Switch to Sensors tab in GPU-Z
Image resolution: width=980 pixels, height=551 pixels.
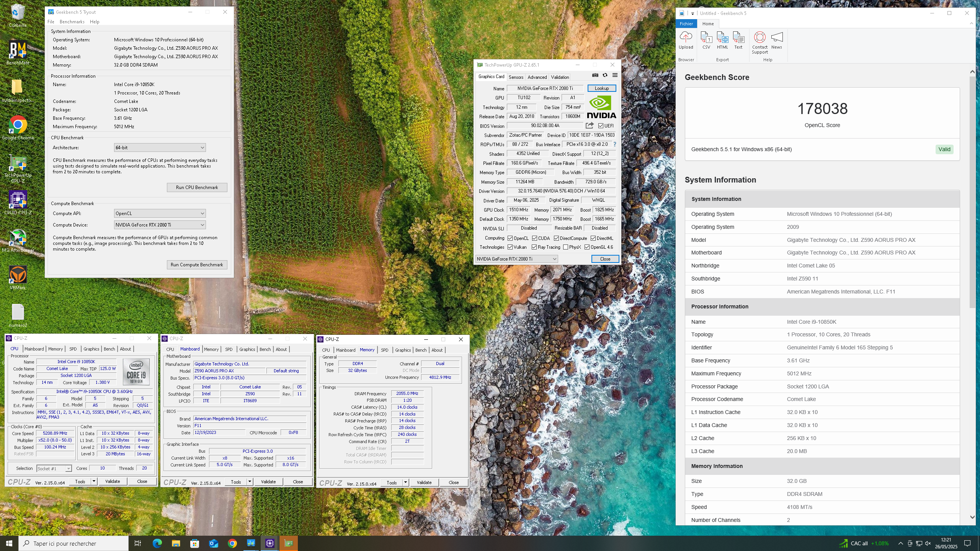516,77
